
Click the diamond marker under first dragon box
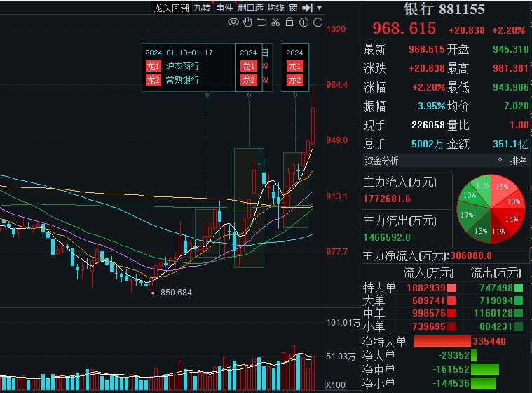pos(207,95)
